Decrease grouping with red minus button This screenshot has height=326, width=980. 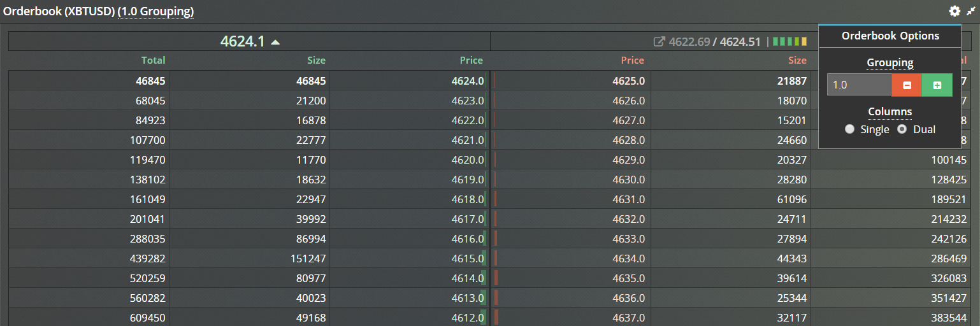[x=907, y=85]
